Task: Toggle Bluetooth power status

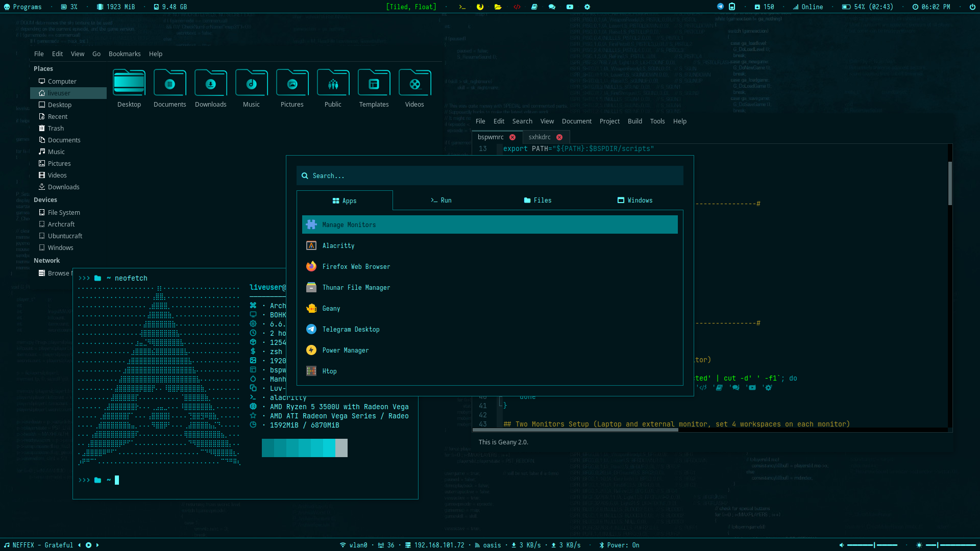Action: coord(619,545)
